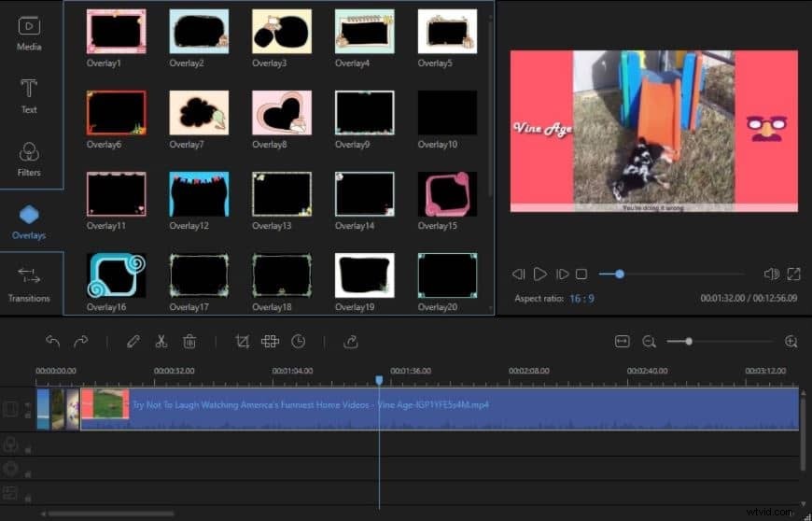Viewport: 812px width, 521px height.
Task: Open the Text tab
Action: pos(29,96)
